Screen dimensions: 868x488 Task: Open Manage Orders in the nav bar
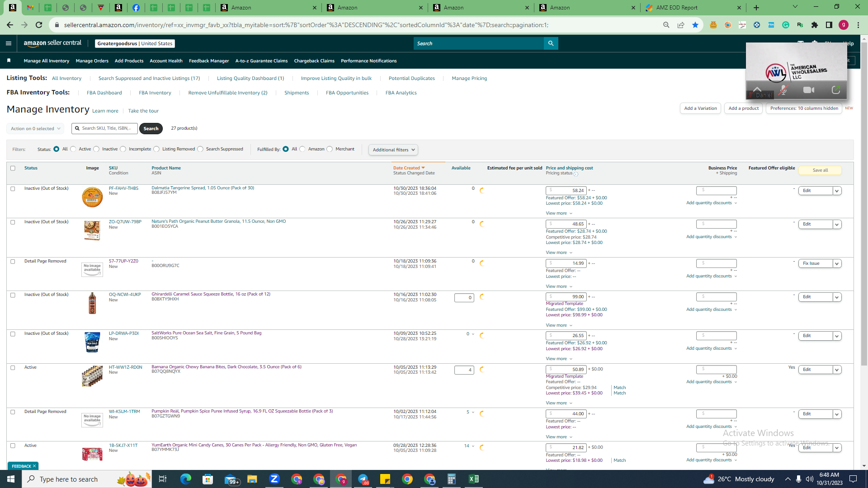[92, 61]
